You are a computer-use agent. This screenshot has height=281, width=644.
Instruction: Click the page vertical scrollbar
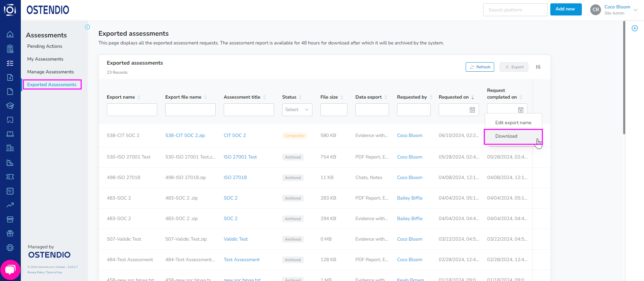[624, 78]
